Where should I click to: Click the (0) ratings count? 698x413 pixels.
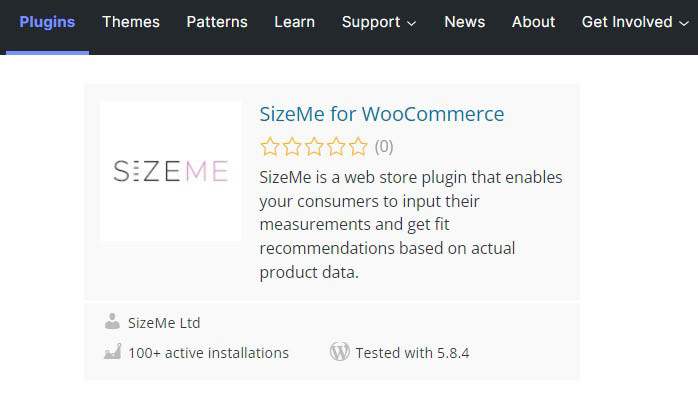pos(384,147)
